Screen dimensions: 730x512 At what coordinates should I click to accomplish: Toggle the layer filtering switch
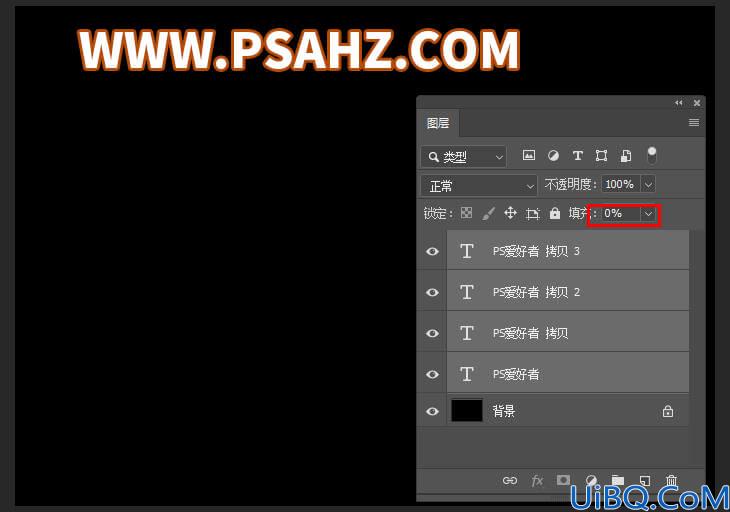tap(652, 155)
